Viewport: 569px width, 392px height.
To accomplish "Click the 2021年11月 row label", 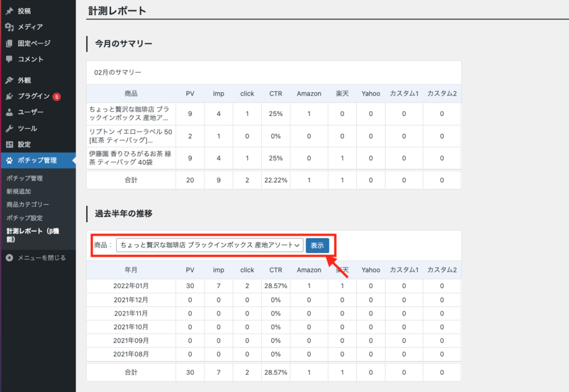I will click(x=131, y=314).
